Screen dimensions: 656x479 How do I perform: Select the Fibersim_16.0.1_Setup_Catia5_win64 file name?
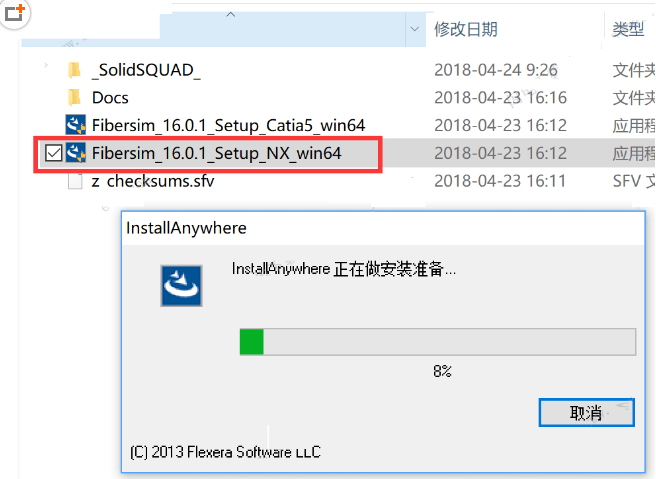[228, 126]
